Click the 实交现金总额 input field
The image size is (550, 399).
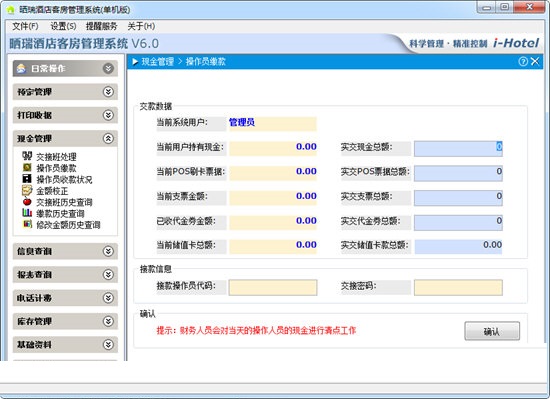pos(458,148)
